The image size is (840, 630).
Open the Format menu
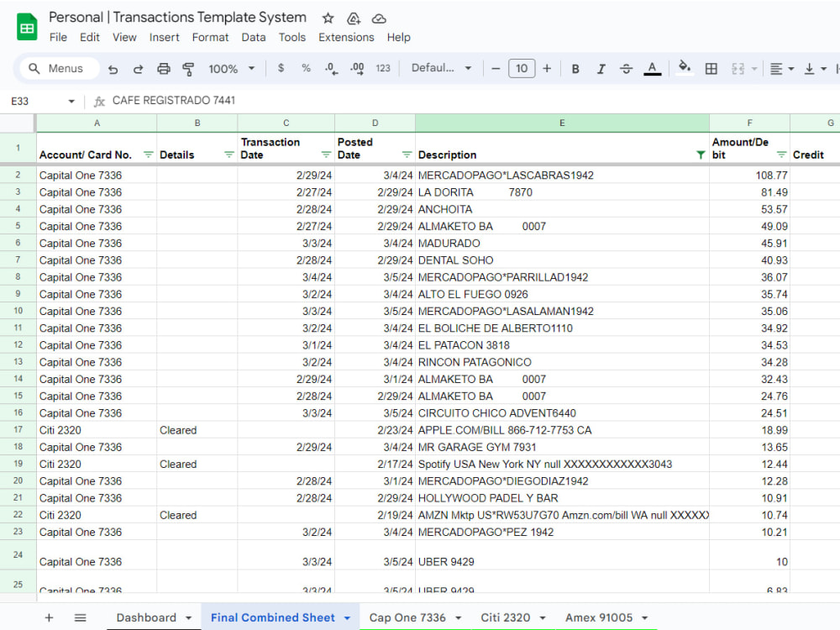[x=210, y=38]
